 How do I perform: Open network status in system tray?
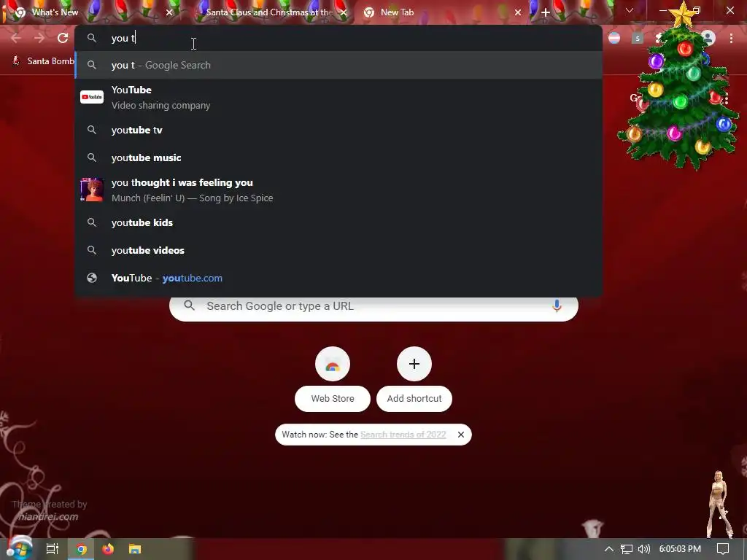(627, 549)
